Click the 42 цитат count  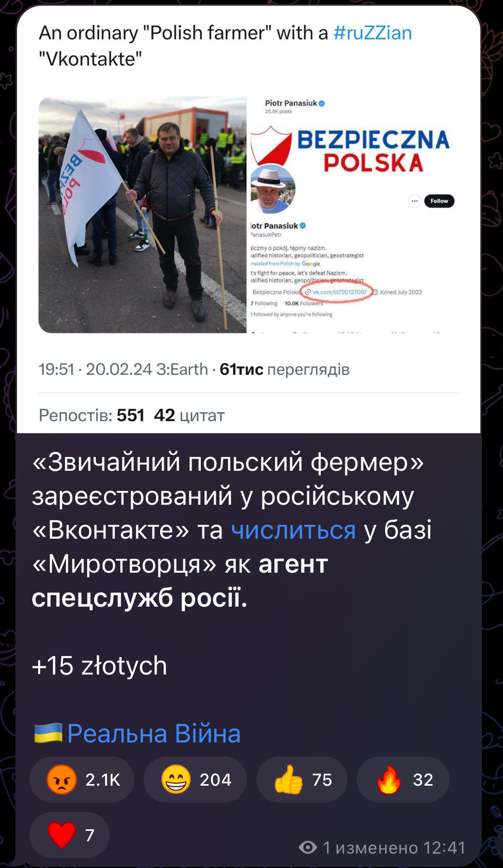pyautogui.click(x=189, y=415)
